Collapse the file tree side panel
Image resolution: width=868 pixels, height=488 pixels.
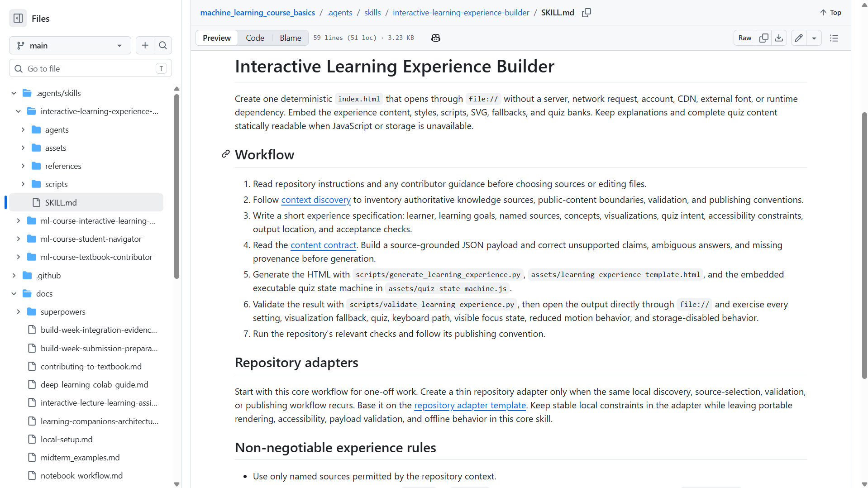(18, 19)
